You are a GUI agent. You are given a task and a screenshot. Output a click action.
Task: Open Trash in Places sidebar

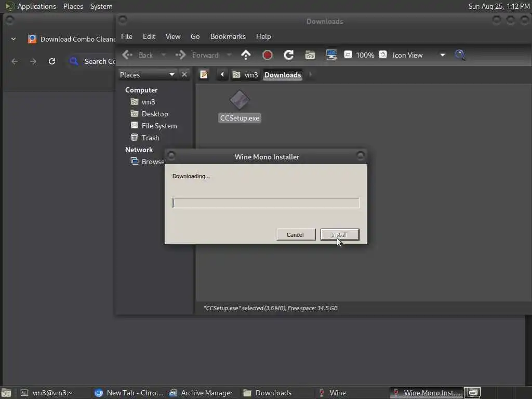point(145,137)
